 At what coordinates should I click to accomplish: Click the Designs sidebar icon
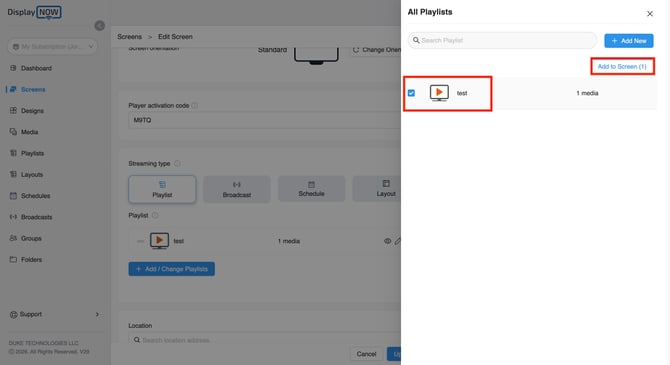pos(13,110)
